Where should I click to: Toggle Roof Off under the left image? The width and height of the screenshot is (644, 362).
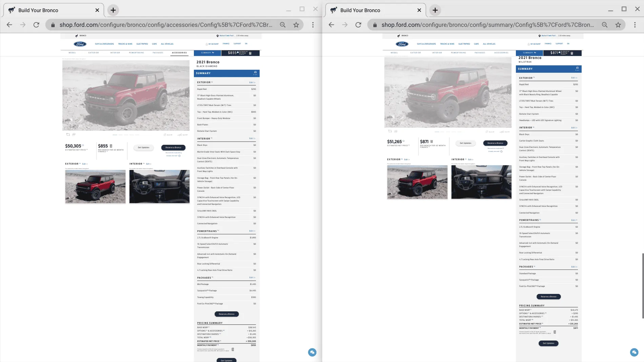coord(183,135)
